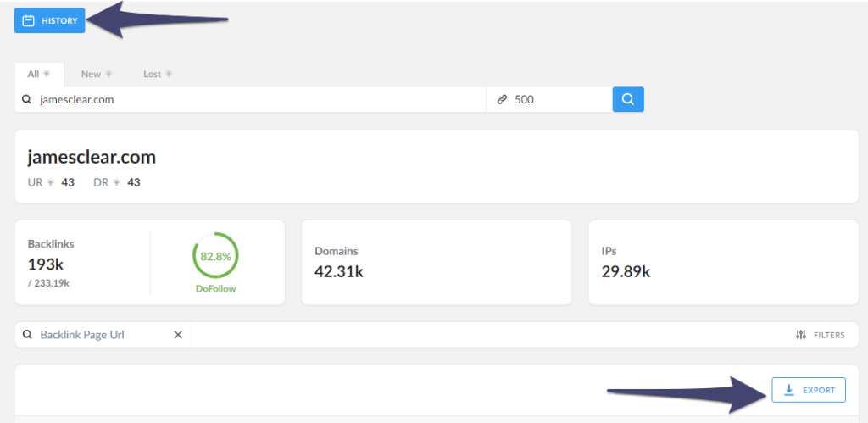Click the / 233.19k total text
Viewport: 868px width, 423px height.
pyautogui.click(x=48, y=283)
